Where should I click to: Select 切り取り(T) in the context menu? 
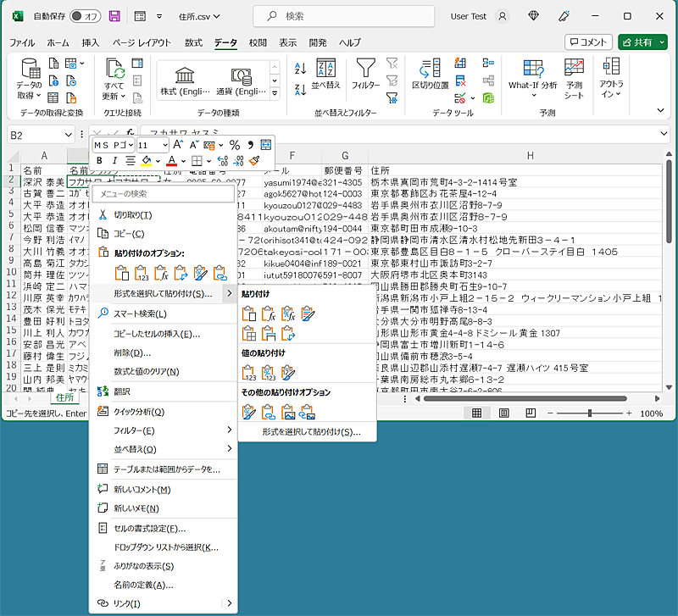click(x=163, y=215)
